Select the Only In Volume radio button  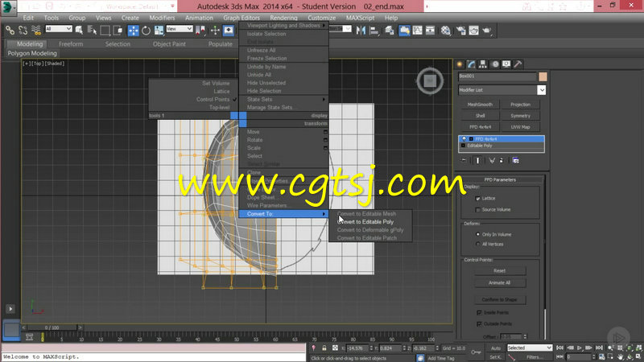pyautogui.click(x=477, y=234)
